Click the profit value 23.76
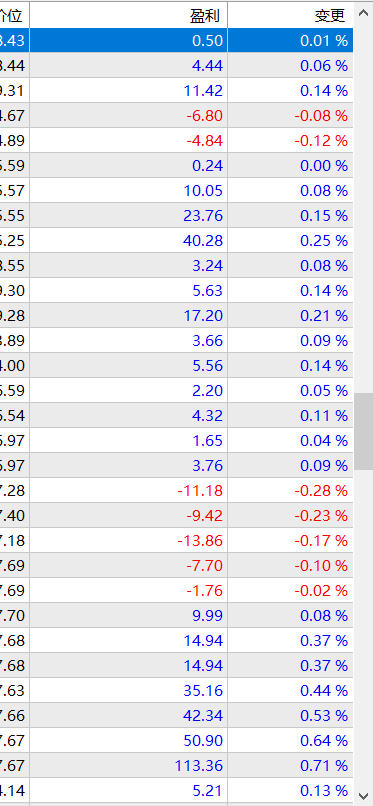The image size is (373, 806). point(203,216)
